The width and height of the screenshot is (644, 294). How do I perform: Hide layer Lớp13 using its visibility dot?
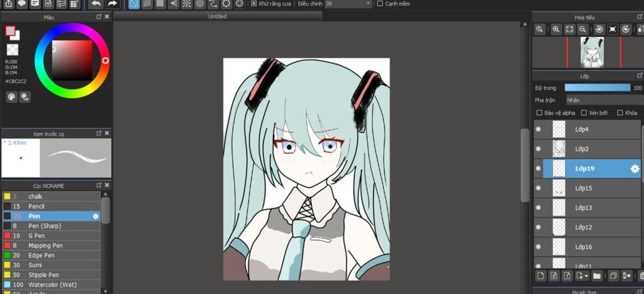(x=538, y=208)
